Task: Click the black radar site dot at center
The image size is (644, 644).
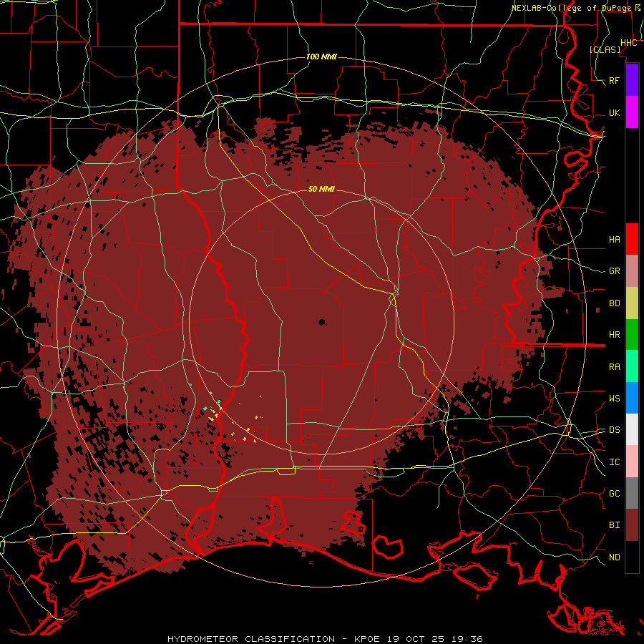Action: (322, 322)
